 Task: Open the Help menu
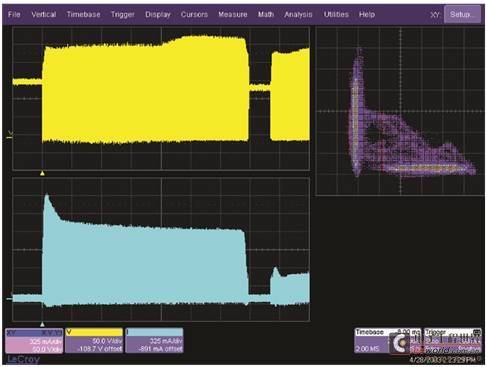tap(367, 14)
